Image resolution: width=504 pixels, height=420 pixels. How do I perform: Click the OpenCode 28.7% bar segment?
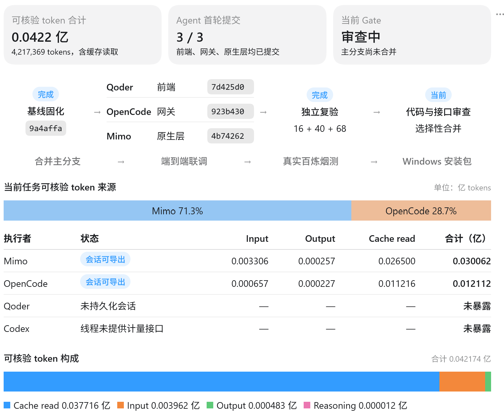(x=421, y=211)
